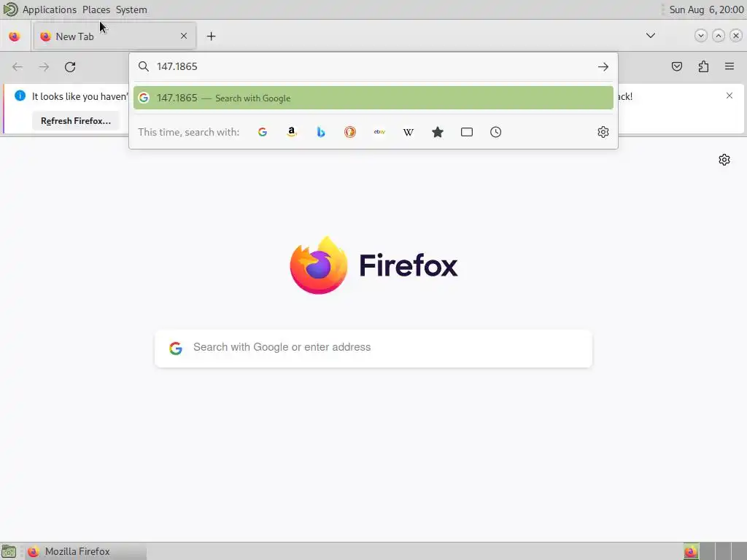Viewport: 747px width, 560px height.
Task: Open a new tab with plus
Action: click(211, 36)
